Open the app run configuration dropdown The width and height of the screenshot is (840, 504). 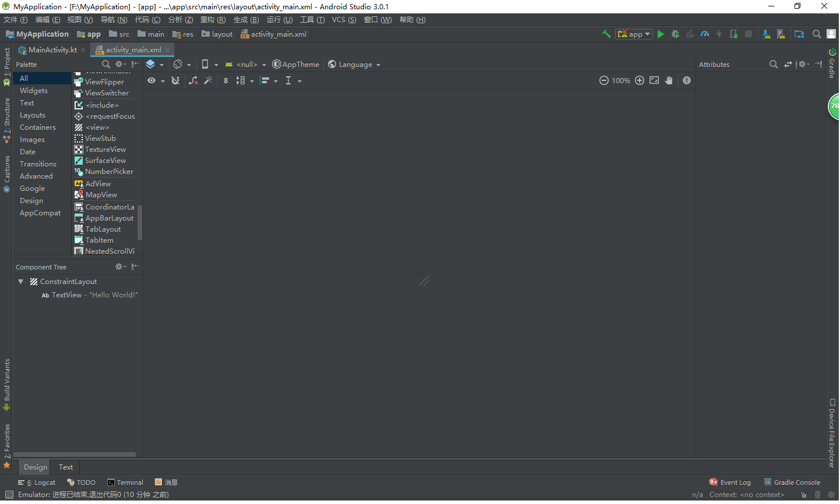634,34
